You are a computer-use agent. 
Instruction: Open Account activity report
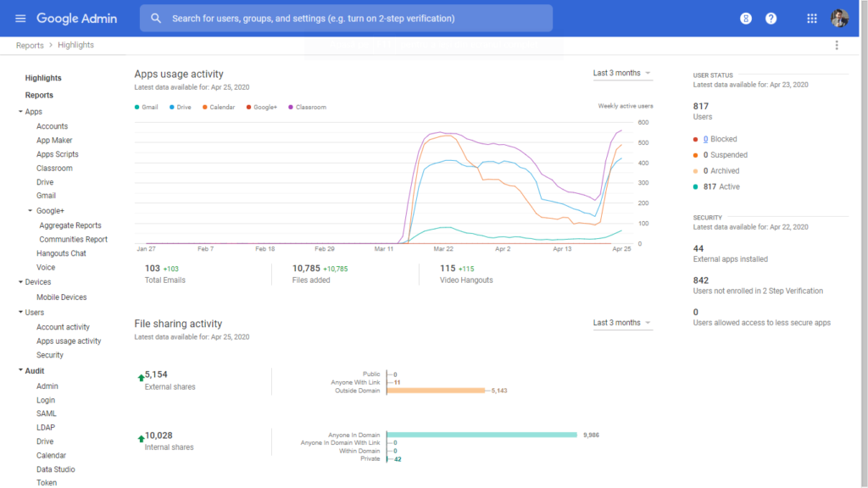[63, 327]
